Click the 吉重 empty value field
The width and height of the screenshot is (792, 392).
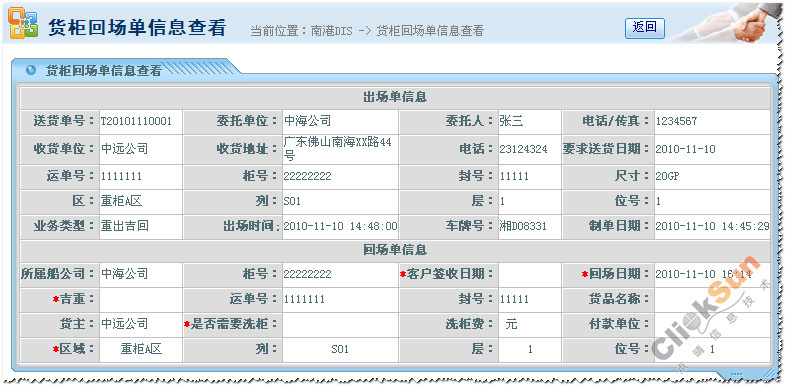140,300
